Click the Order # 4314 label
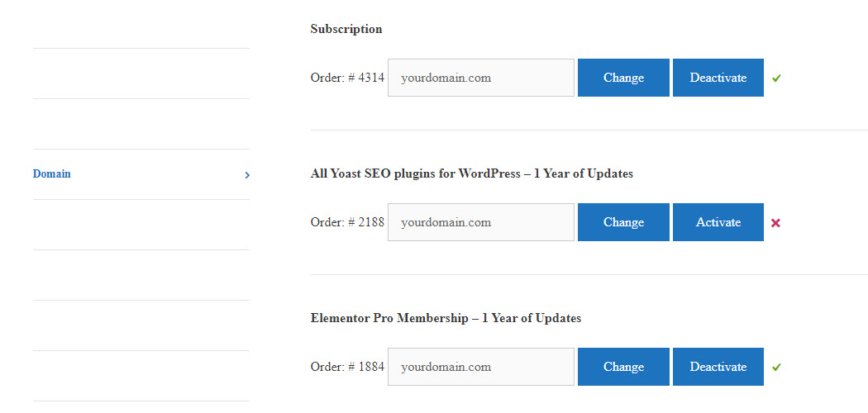868x413 pixels. point(347,78)
